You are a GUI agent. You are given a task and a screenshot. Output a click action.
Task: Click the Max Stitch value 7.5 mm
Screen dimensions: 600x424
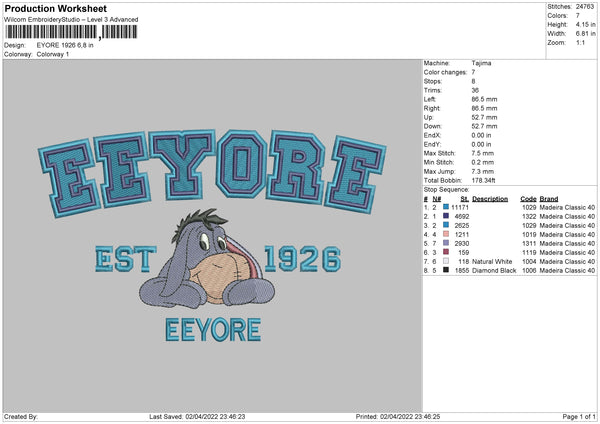point(483,153)
